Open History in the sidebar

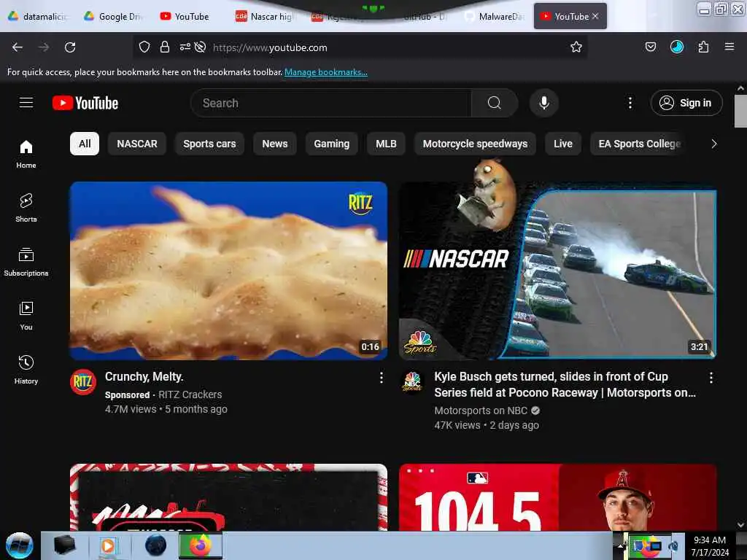pyautogui.click(x=26, y=370)
